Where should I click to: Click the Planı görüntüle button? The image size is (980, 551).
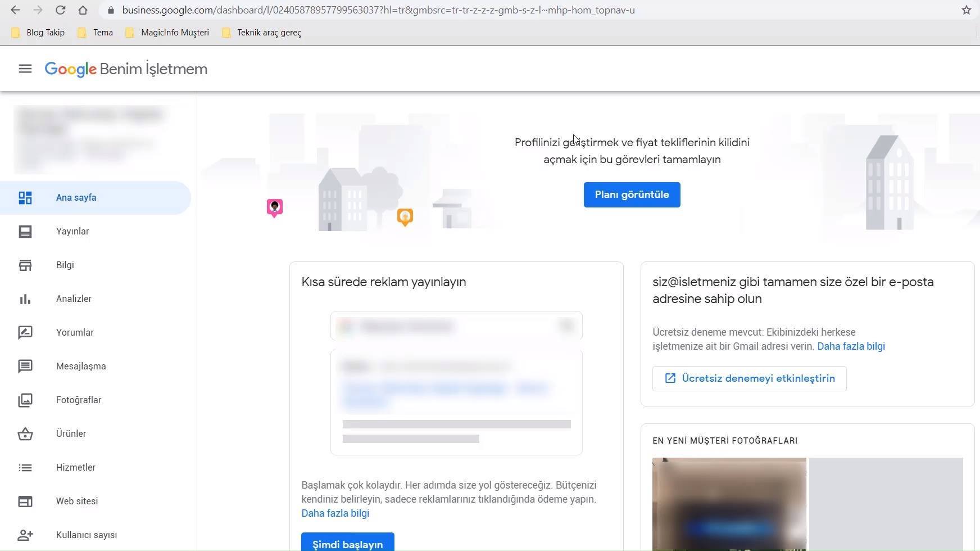pyautogui.click(x=632, y=195)
